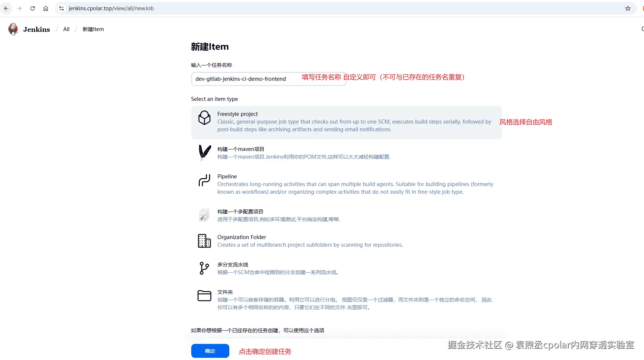The width and height of the screenshot is (644, 360).
Task: Select 多分支流水线 item type
Action: (346, 268)
